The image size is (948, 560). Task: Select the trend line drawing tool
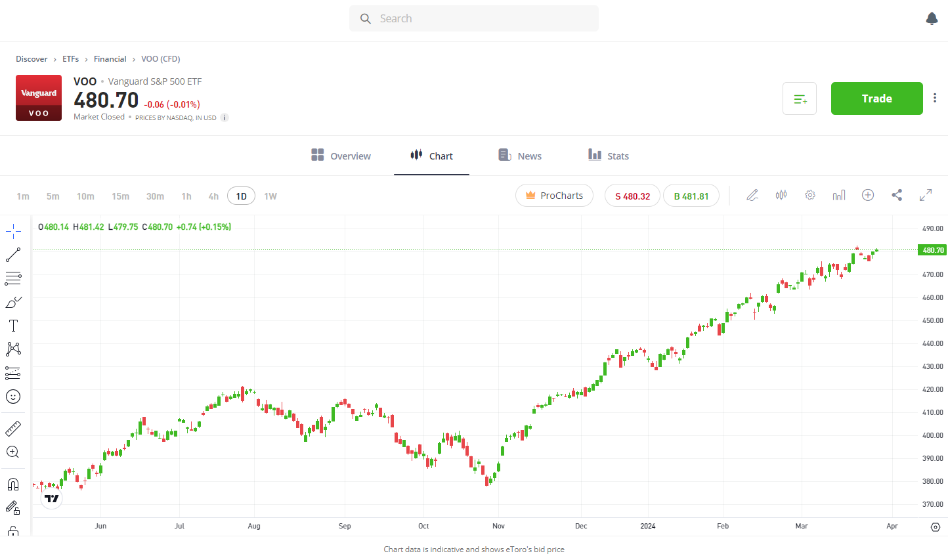[x=13, y=254]
